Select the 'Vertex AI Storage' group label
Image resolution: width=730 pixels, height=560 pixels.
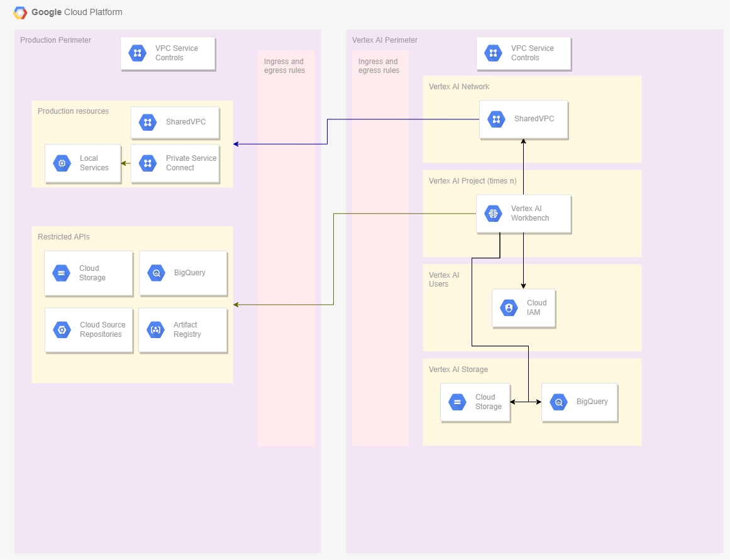(458, 369)
